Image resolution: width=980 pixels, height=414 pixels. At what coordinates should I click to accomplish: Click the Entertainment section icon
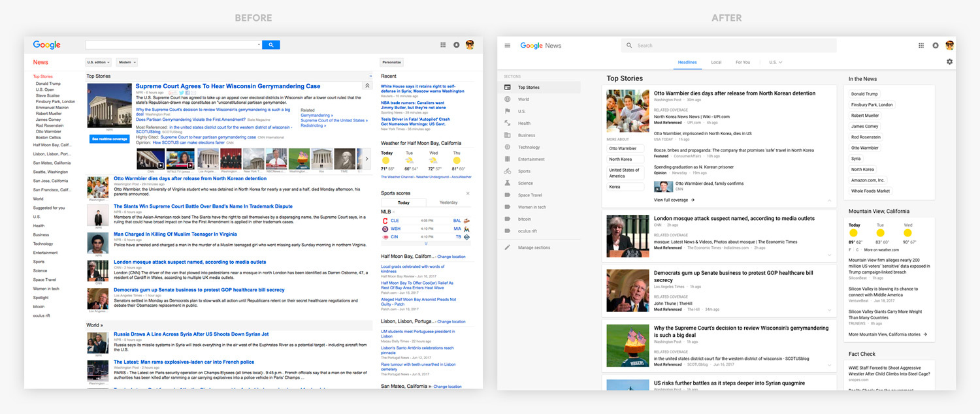[508, 159]
